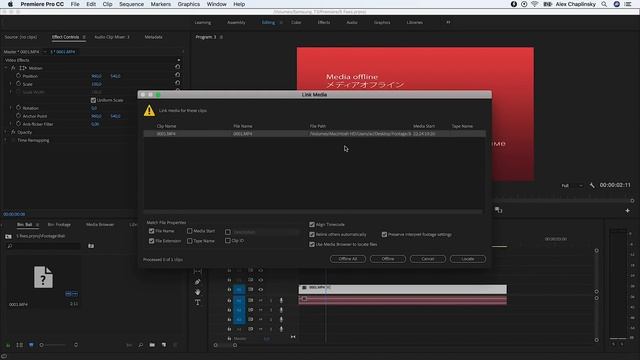Enable the Media Start match property
This screenshot has width=640, height=360.
click(x=189, y=231)
